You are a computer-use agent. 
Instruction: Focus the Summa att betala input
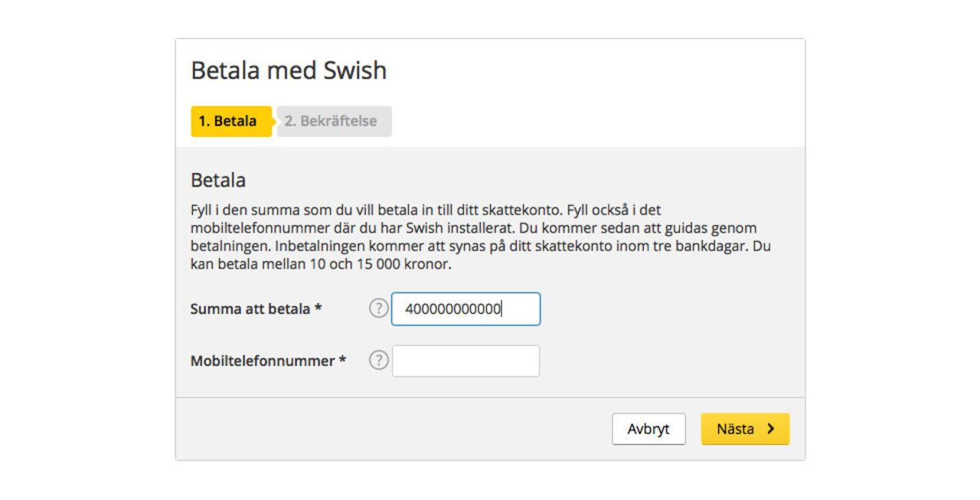[x=465, y=309]
